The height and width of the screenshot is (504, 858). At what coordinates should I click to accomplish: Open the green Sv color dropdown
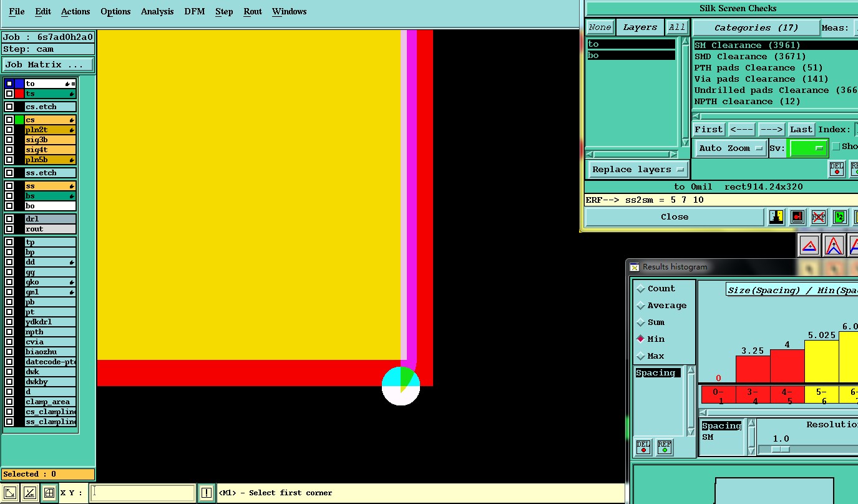[808, 148]
